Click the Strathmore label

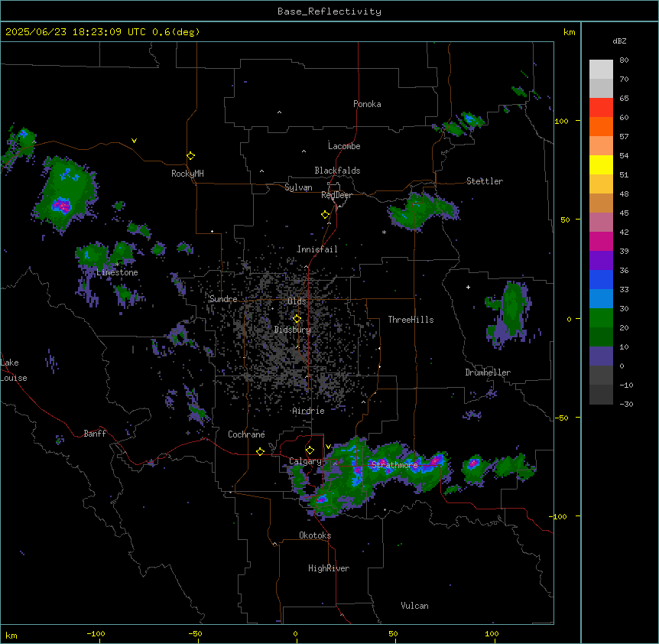pos(394,465)
